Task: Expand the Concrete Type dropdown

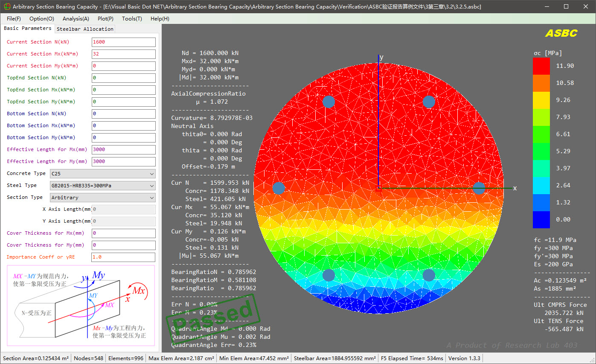Action: click(x=102, y=174)
